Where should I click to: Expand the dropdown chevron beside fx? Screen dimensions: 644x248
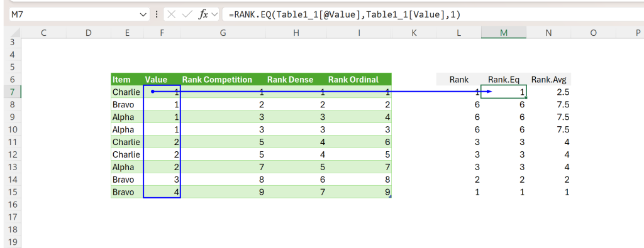(214, 15)
